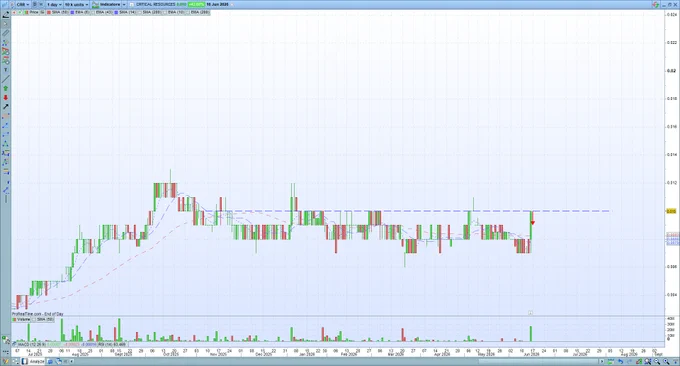Image resolution: width=680 pixels, height=366 pixels.
Task: Open the 1 day timeframe dropdown
Action: point(54,4)
